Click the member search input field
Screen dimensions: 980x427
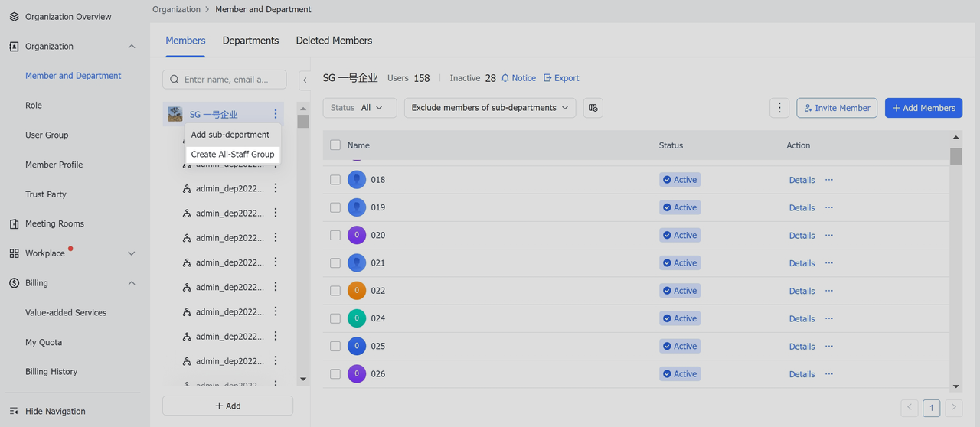pos(230,80)
